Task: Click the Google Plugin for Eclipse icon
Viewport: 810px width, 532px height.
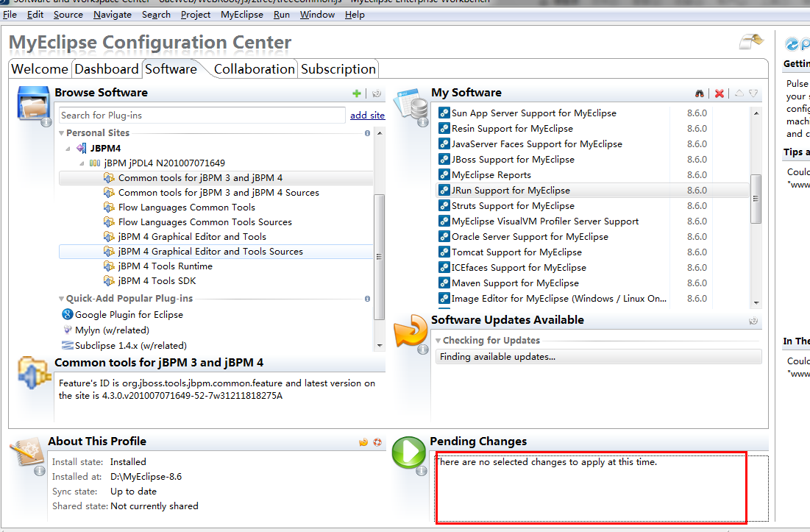Action: tap(67, 314)
